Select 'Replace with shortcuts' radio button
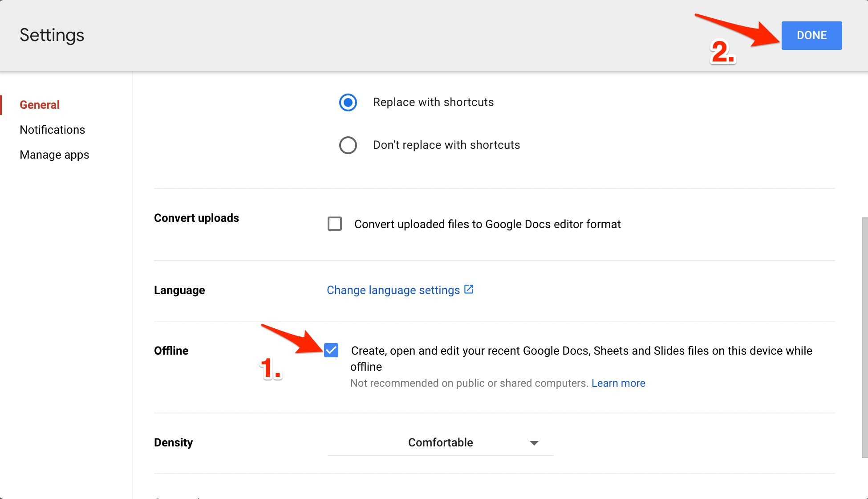868x499 pixels. click(347, 102)
